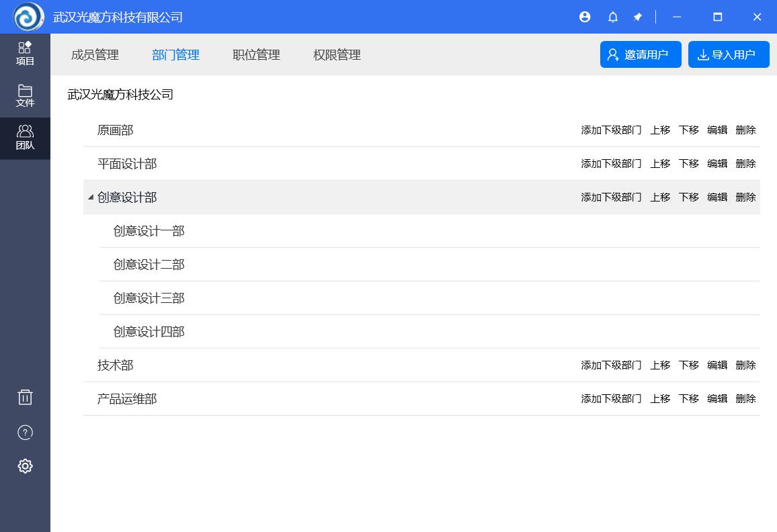Collapse the 创意设计部 tree node
The height and width of the screenshot is (532, 777).
91,197
